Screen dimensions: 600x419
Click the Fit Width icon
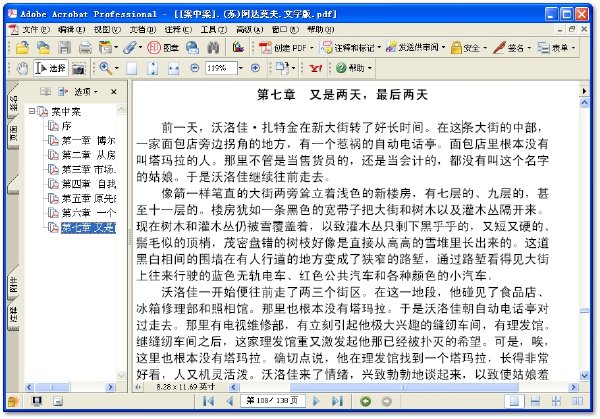(174, 68)
